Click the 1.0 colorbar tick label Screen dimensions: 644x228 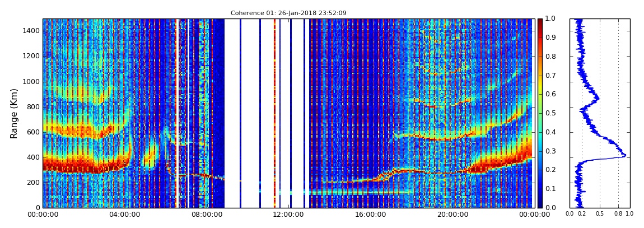click(x=549, y=19)
